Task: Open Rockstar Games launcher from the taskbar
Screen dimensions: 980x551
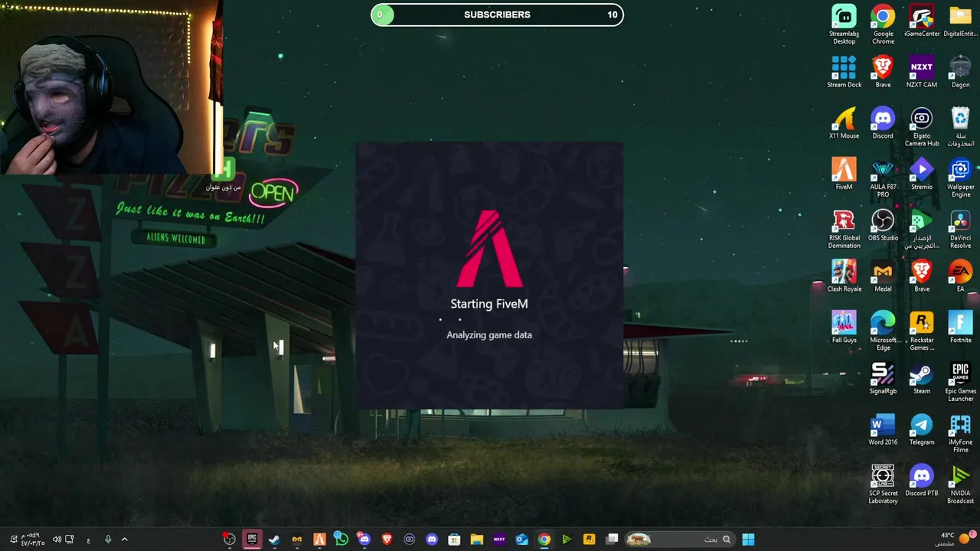Action: (589, 540)
